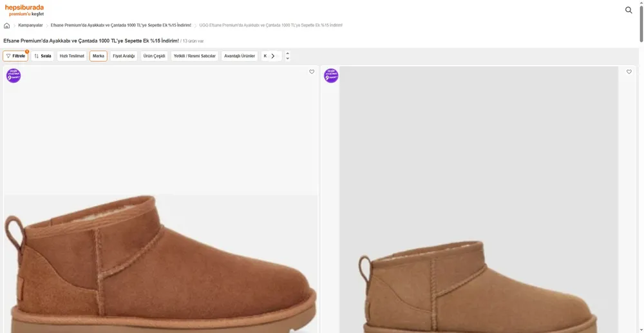The width and height of the screenshot is (644, 333).
Task: Click the UGG Efsane Premium'da breadcrumb item
Action: click(270, 26)
